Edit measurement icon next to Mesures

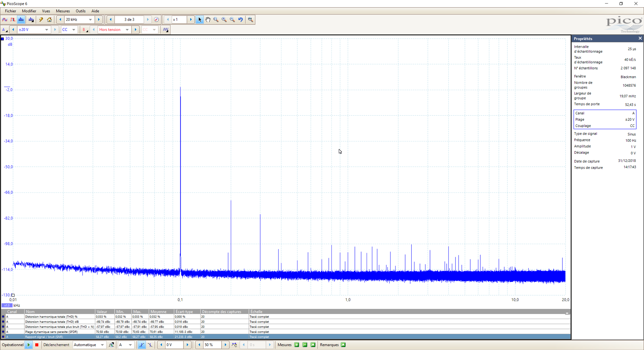[313, 345]
